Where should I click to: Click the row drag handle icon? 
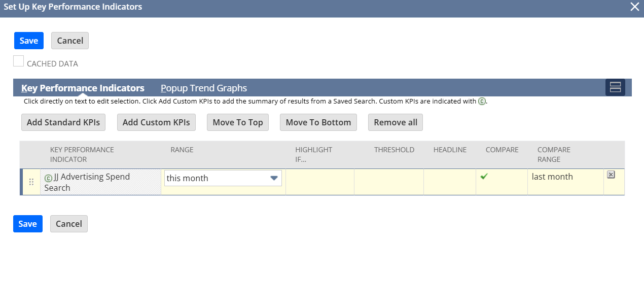(x=31, y=182)
